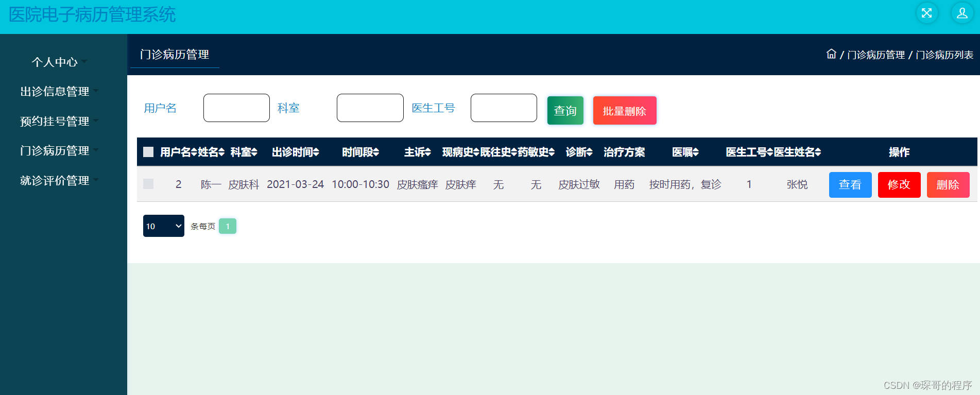Edit record with red 修改 button
Image resolution: width=980 pixels, height=395 pixels.
[x=899, y=184]
